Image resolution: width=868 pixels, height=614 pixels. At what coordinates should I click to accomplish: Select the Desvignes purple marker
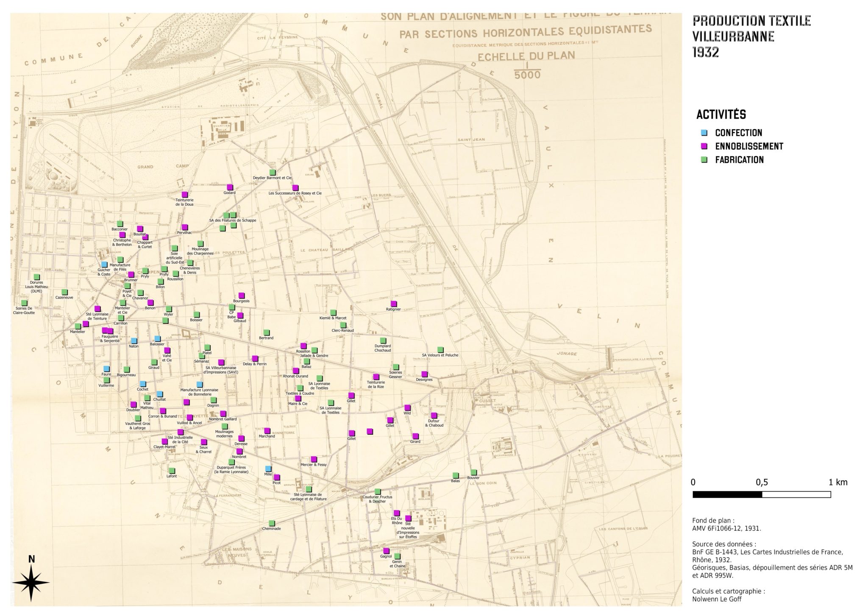pos(424,374)
